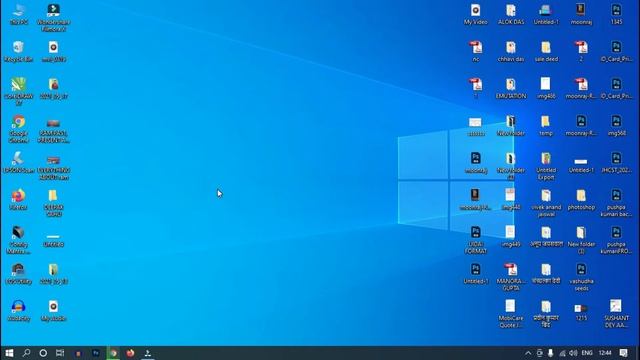The image size is (640, 360).
Task: Open Google Chrome desktop shortcut
Action: pos(18,129)
